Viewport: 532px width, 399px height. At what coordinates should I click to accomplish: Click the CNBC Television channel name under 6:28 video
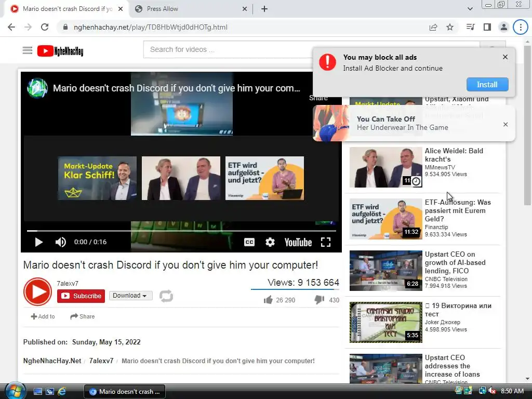point(446,279)
